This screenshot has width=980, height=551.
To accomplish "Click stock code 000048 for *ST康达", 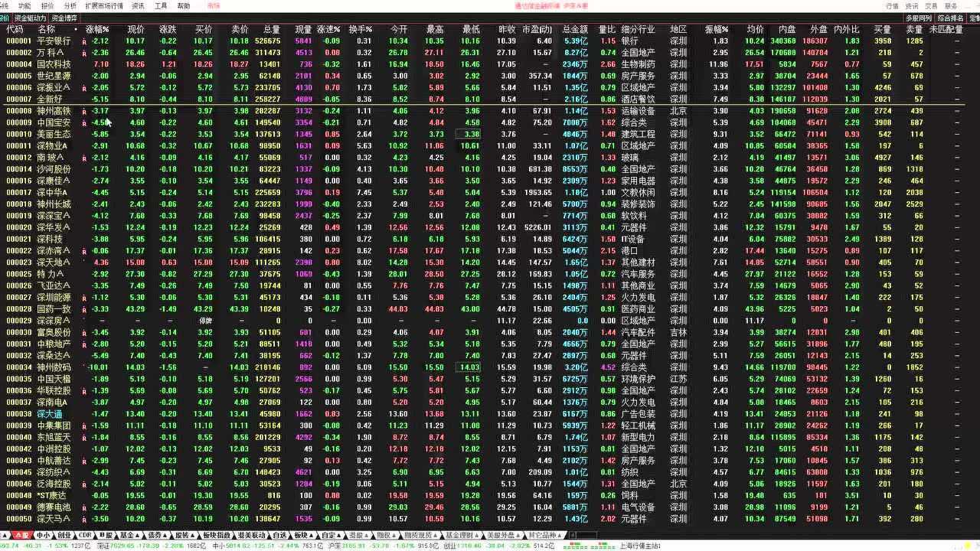I will (x=18, y=496).
